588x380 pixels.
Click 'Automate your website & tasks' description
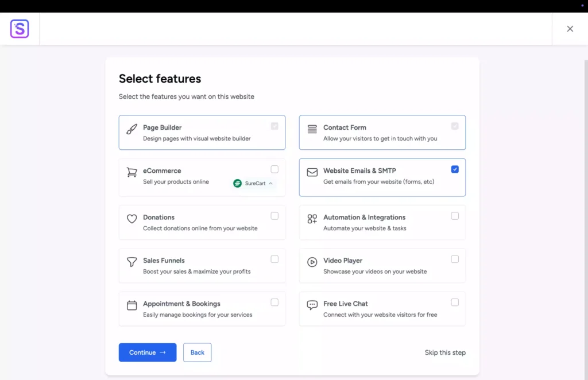click(365, 228)
